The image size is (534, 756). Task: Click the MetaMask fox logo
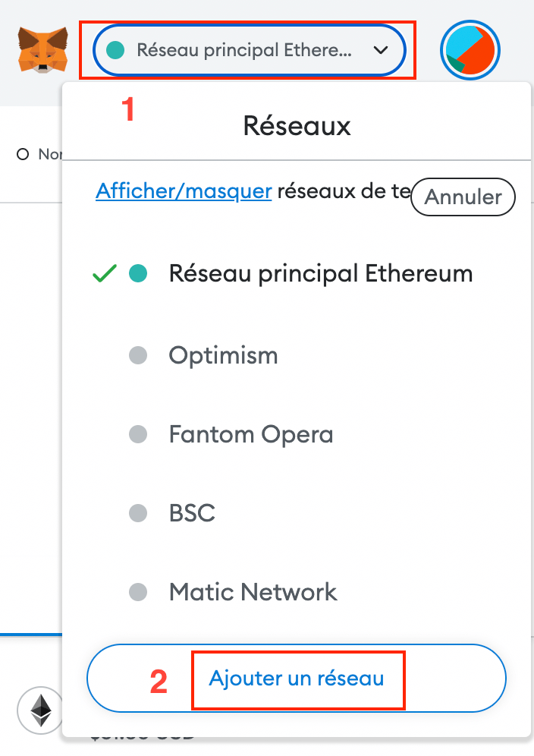pos(43,49)
